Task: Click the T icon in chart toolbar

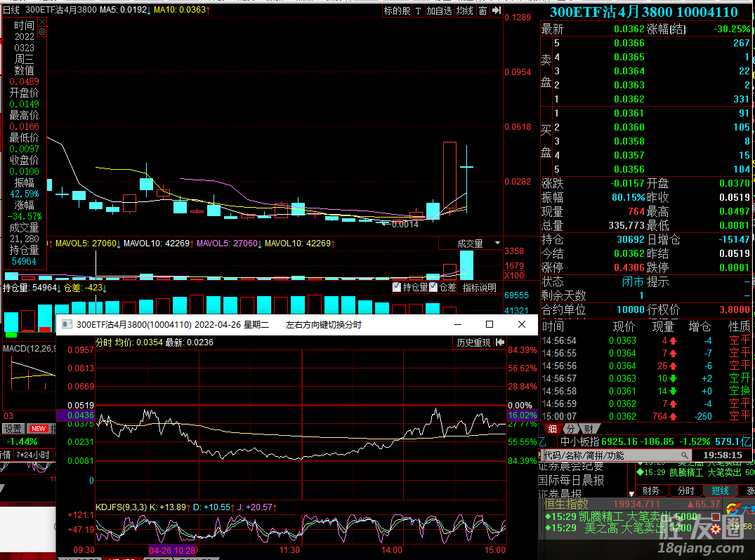Action: click(418, 11)
